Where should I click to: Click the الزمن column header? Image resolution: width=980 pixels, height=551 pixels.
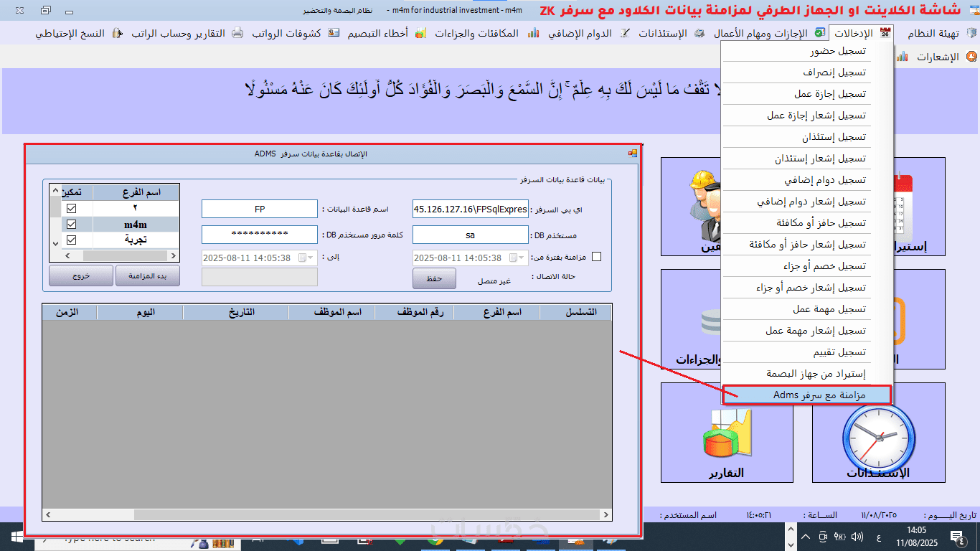70,312
